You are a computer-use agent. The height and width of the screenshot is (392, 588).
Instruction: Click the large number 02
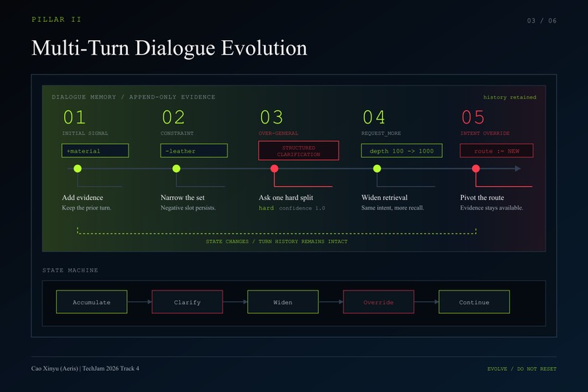[173, 117]
